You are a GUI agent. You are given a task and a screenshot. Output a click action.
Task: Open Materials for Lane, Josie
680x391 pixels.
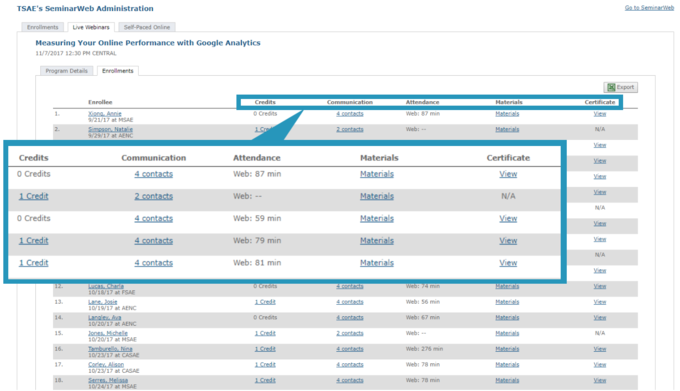click(507, 302)
